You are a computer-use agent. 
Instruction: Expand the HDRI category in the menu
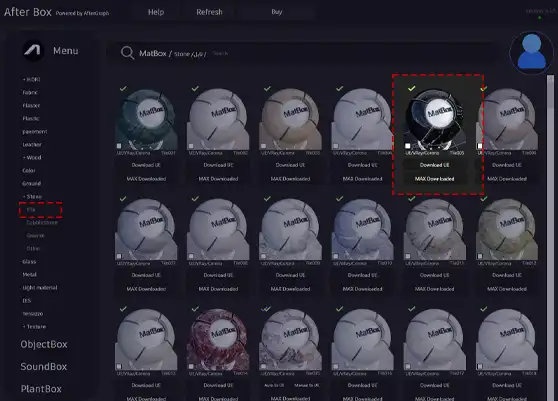pos(32,79)
